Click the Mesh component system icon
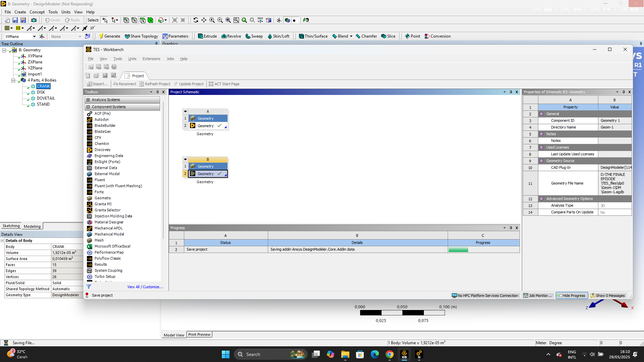The width and height of the screenshot is (644, 362). coord(90,240)
